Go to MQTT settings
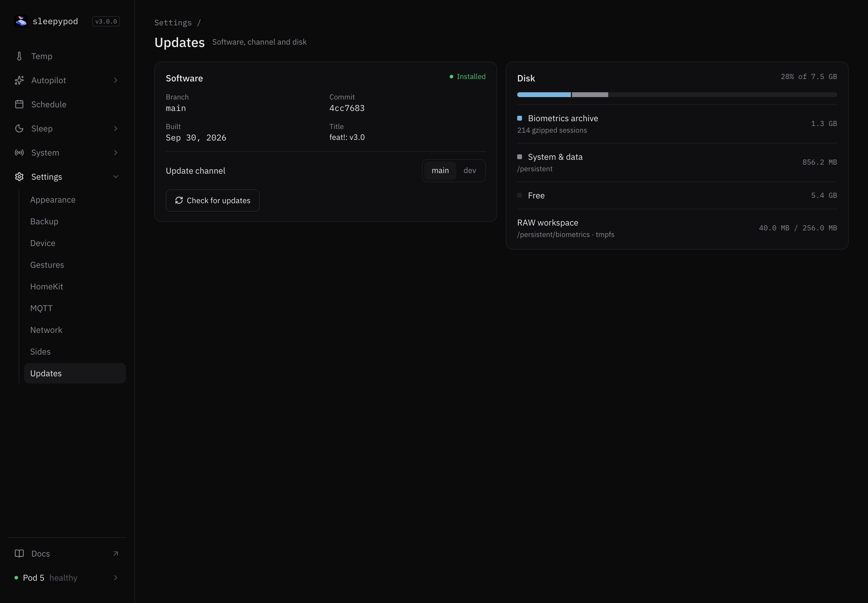This screenshot has height=603, width=868. [75, 308]
